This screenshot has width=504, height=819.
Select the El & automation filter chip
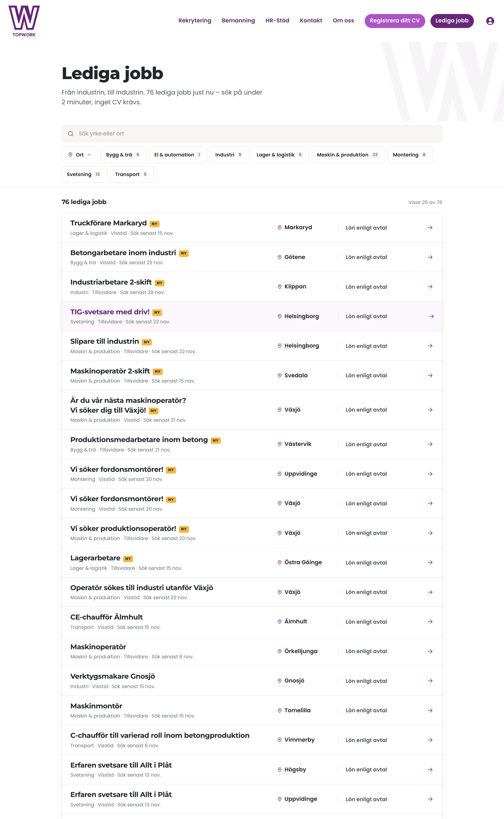[178, 155]
